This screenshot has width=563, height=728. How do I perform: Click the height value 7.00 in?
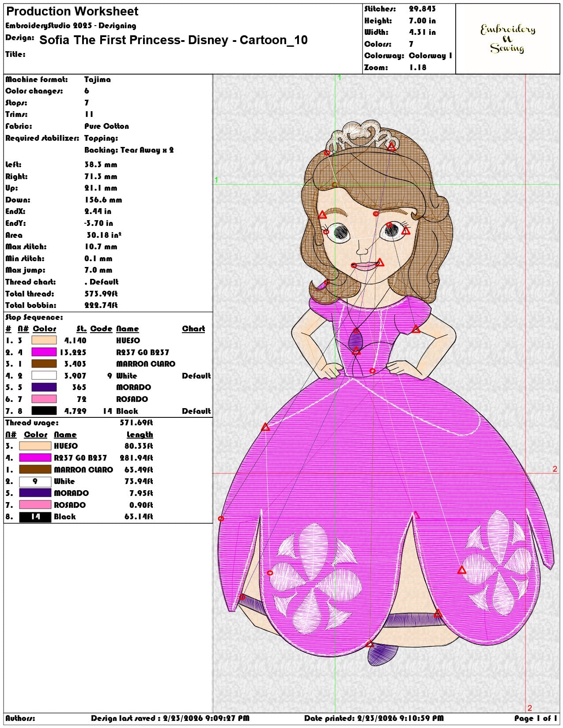(x=422, y=21)
